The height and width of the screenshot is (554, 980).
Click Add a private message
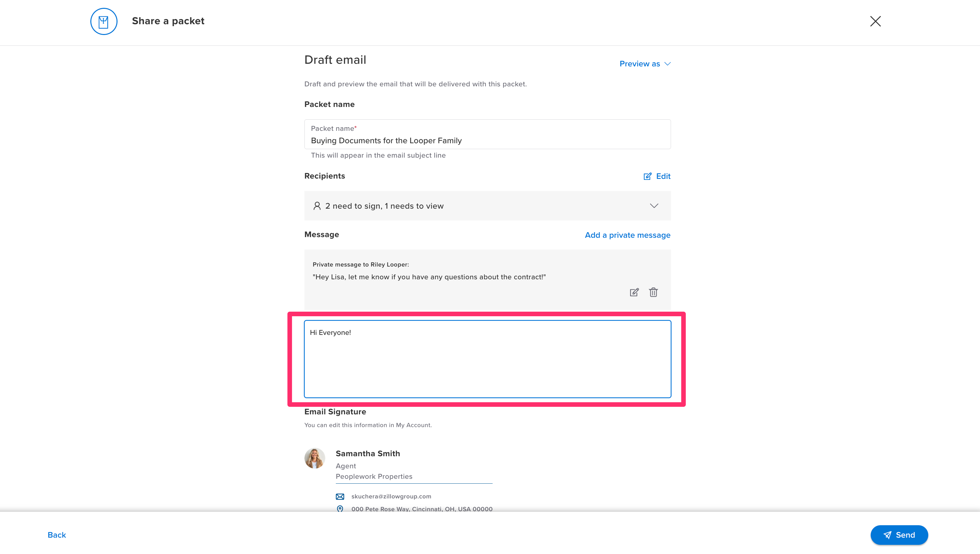627,235
